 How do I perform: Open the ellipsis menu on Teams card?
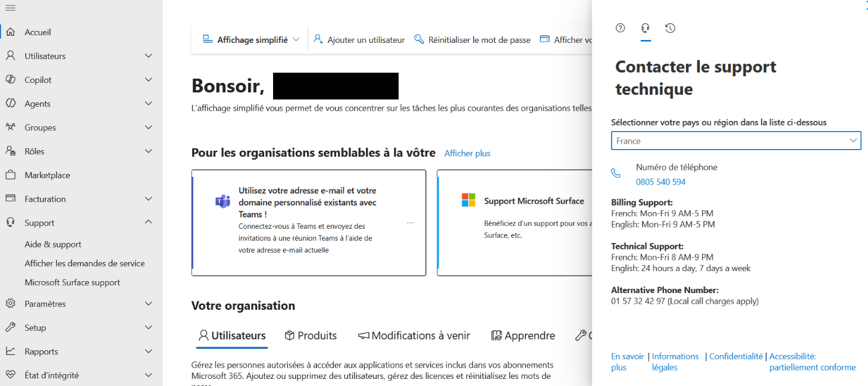(411, 223)
